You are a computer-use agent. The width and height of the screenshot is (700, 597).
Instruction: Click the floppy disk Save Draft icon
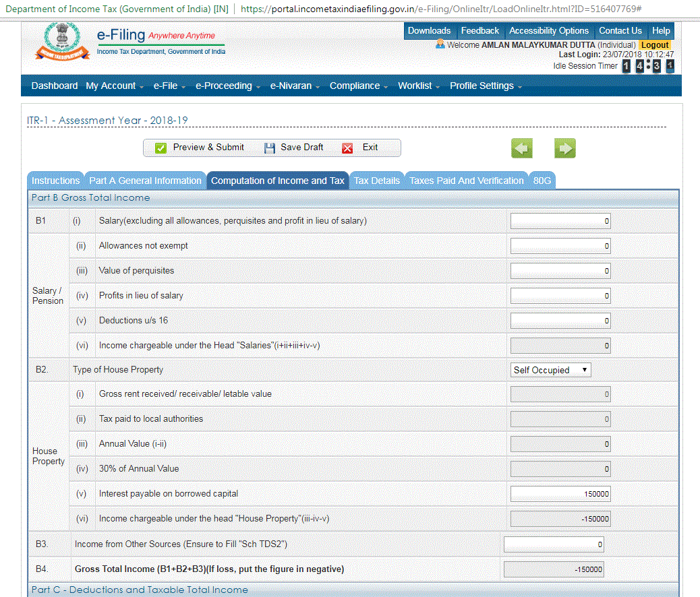coord(269,148)
